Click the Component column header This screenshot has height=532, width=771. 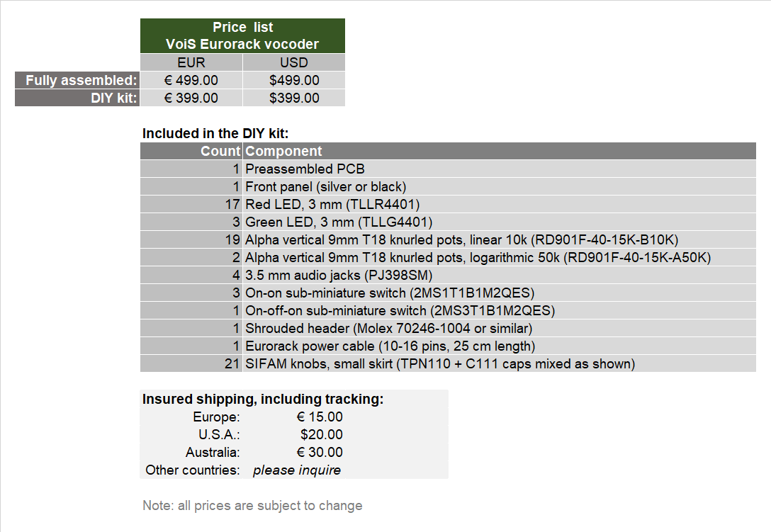click(283, 151)
